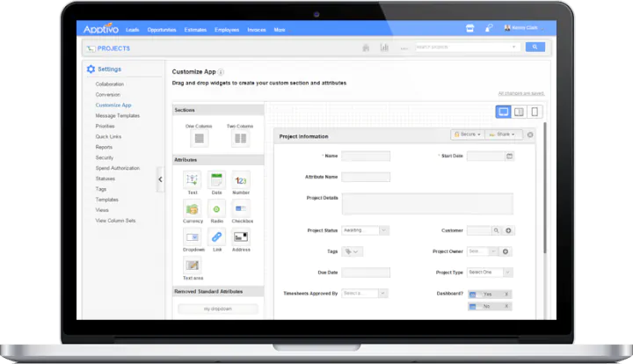Image resolution: width=633 pixels, height=364 pixels.
Task: Select the Address attribute widget icon
Action: pyautogui.click(x=241, y=237)
